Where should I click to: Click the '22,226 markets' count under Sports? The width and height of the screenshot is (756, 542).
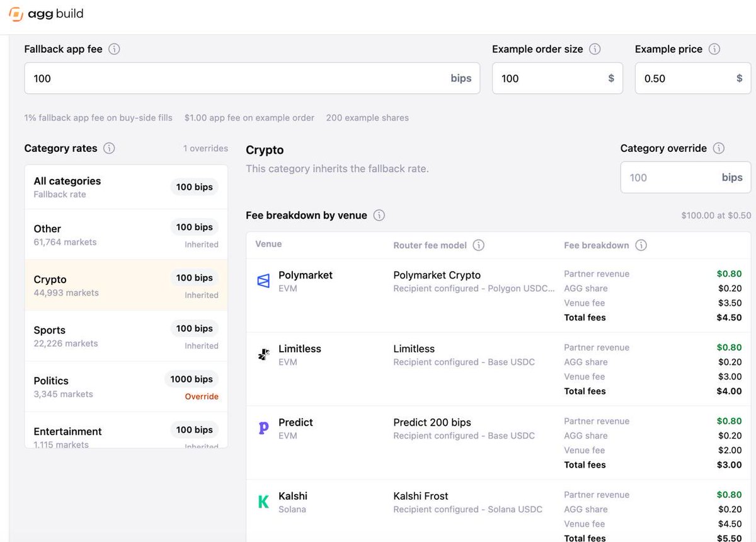pyautogui.click(x=66, y=343)
